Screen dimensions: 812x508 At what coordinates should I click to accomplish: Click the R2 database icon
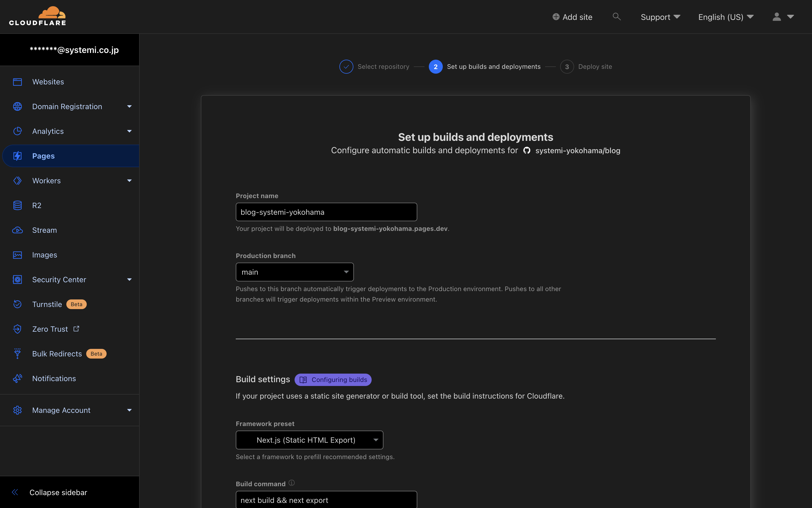pyautogui.click(x=17, y=205)
